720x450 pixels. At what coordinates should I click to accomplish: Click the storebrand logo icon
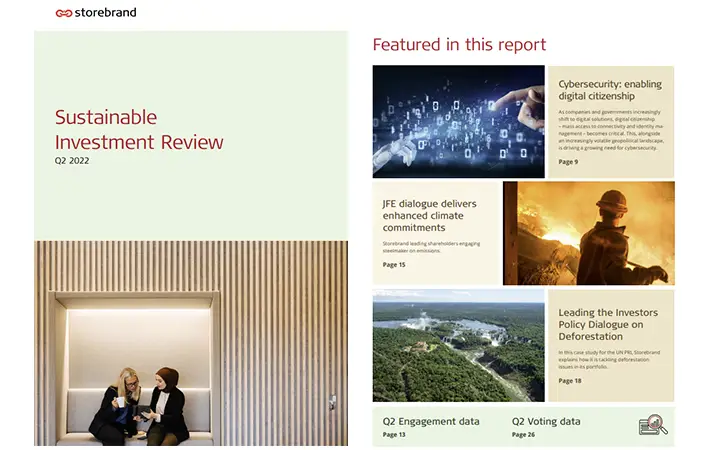click(x=64, y=13)
